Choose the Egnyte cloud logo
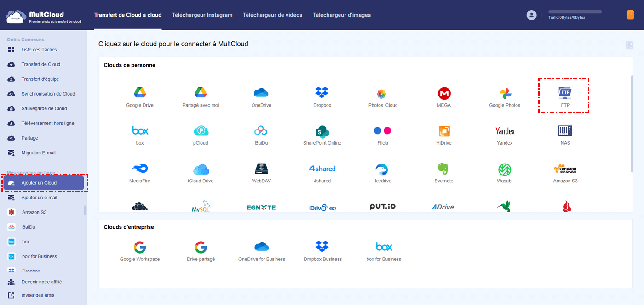Screen dimensions: 644x305 [261, 207]
